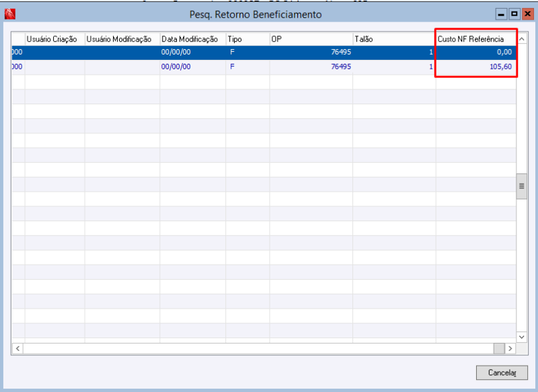Click the horizontal scrollbar right arrow
Image resolution: width=538 pixels, height=392 pixels.
tap(510, 349)
